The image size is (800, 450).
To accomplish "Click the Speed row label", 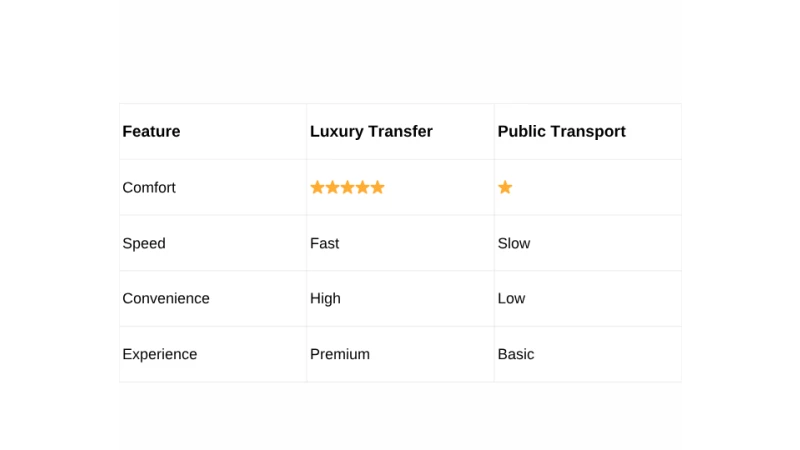I will coord(144,243).
